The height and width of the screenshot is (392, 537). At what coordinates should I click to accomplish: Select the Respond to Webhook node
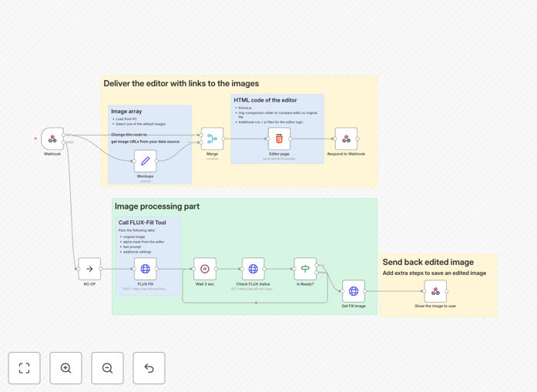pyautogui.click(x=346, y=139)
